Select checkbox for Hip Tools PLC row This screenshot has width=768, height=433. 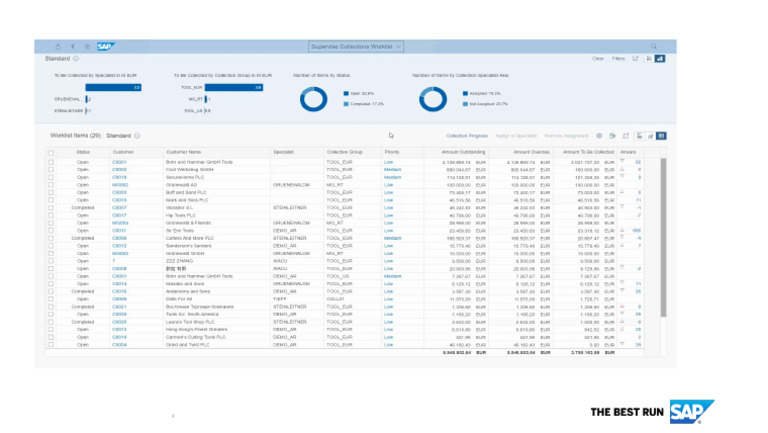pyautogui.click(x=51, y=216)
